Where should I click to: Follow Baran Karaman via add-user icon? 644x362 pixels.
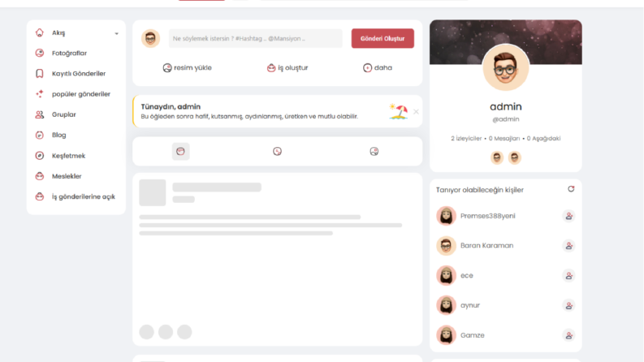coord(568,246)
